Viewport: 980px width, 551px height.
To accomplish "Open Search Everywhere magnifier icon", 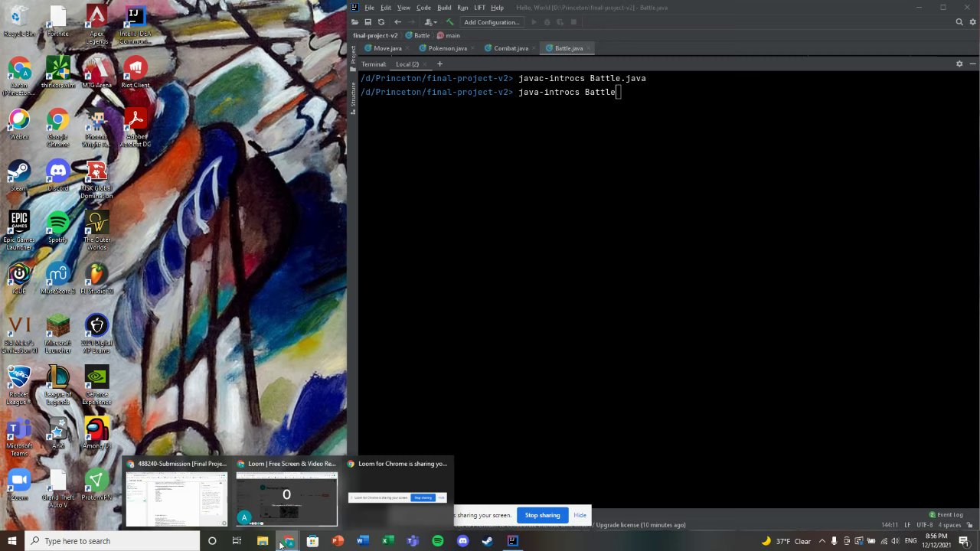I will pos(959,22).
